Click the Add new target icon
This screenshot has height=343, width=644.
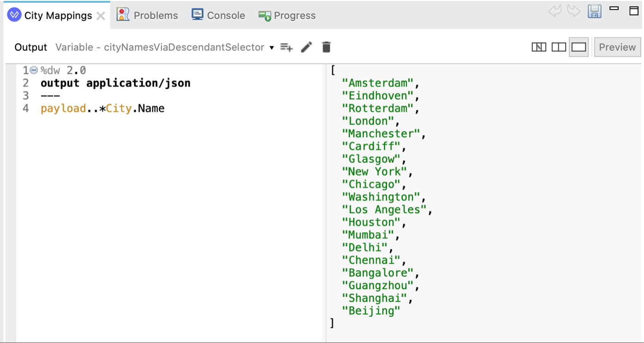pos(286,47)
